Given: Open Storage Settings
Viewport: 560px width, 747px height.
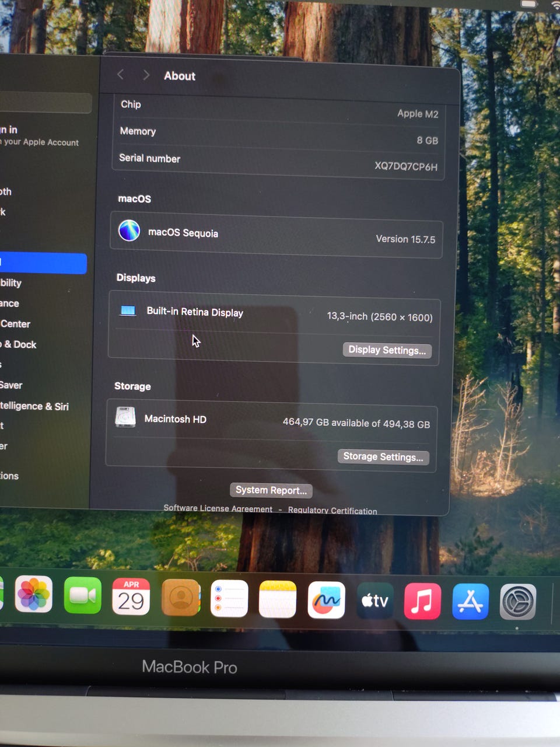Looking at the screenshot, I should pyautogui.click(x=383, y=456).
